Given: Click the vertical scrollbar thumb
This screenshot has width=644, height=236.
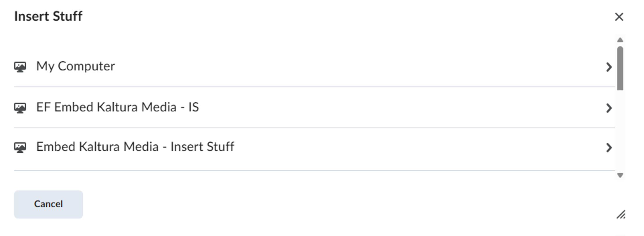Looking at the screenshot, I should [x=620, y=68].
